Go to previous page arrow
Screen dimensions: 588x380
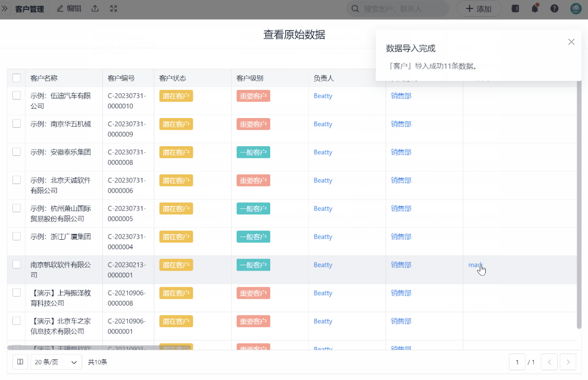coord(549,362)
